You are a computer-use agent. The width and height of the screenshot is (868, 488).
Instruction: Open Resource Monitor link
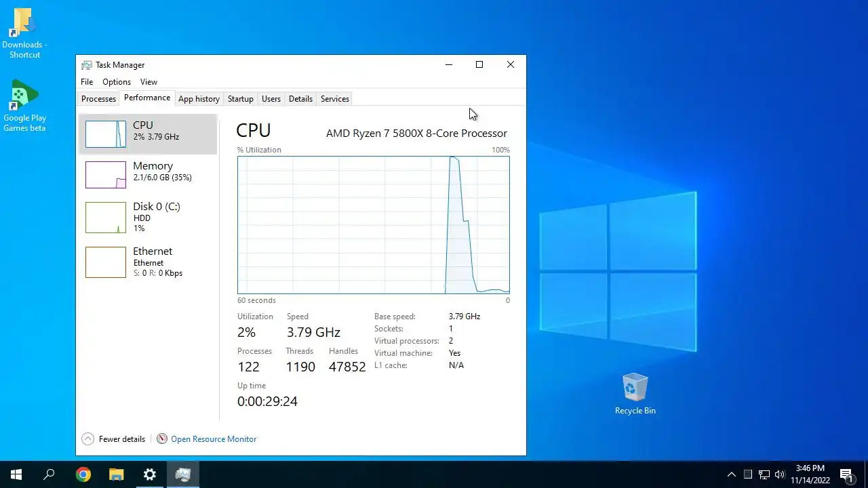point(214,439)
